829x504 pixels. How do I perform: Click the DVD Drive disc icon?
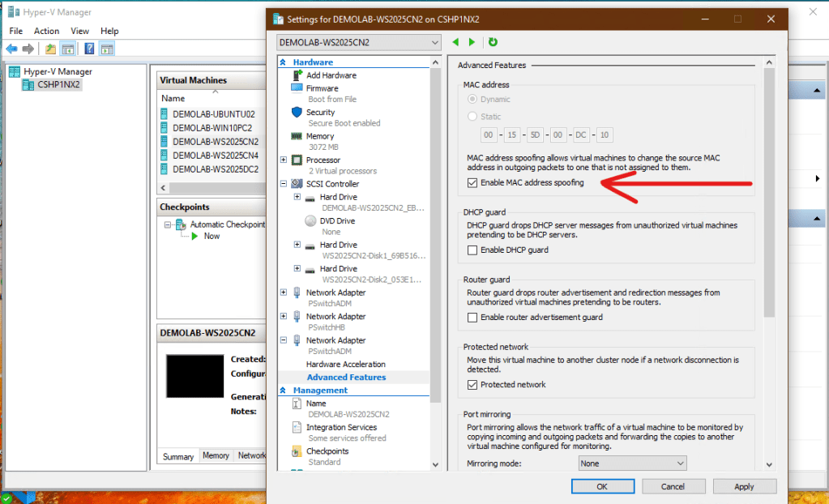coord(310,220)
